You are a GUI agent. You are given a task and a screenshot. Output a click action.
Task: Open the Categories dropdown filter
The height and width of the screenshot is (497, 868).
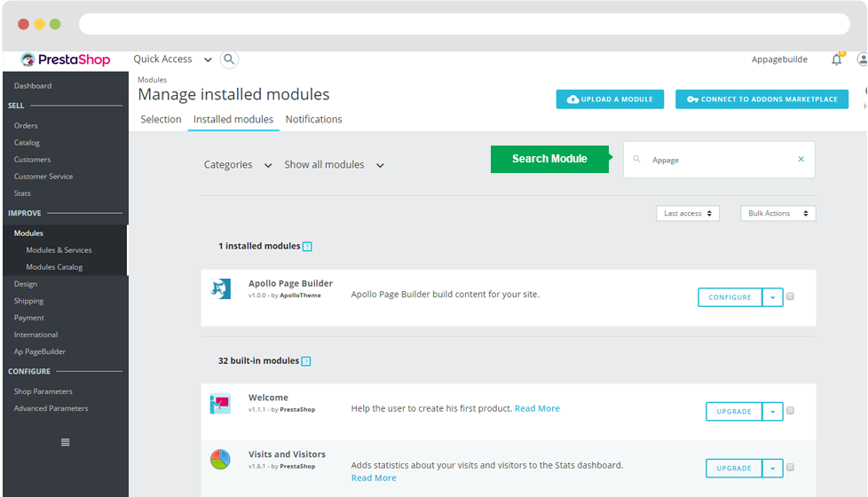238,165
